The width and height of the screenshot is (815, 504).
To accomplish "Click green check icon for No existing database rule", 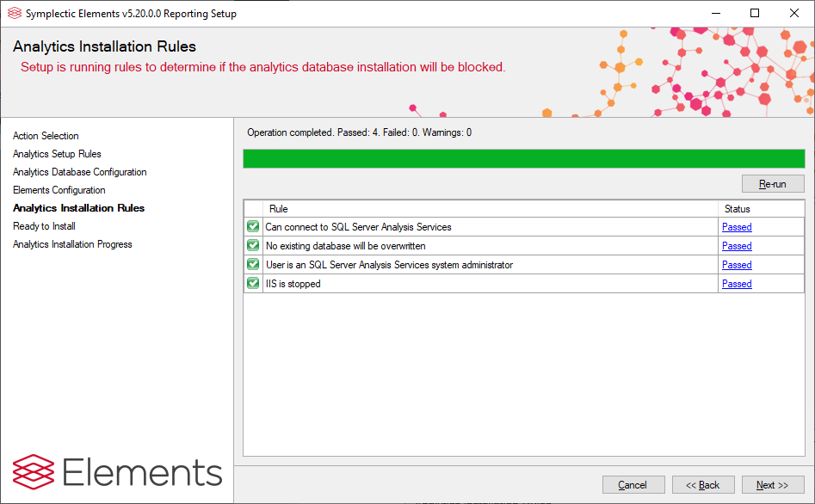I will click(x=253, y=245).
